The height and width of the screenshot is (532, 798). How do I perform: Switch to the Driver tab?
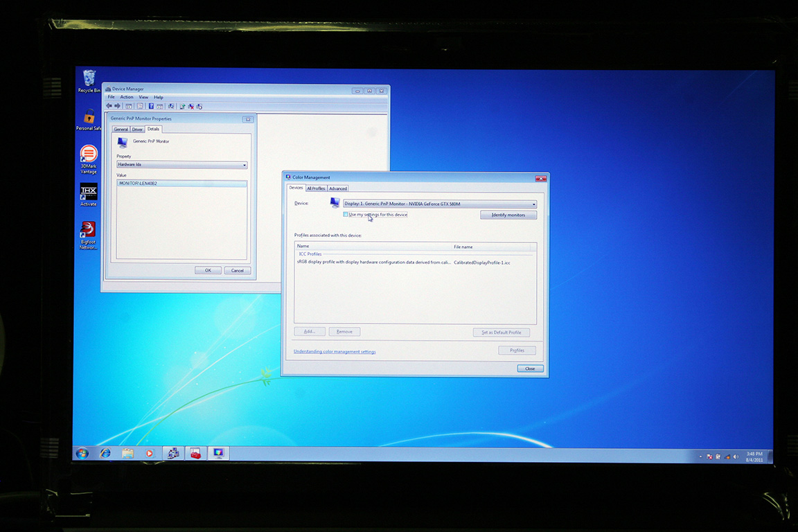(137, 130)
